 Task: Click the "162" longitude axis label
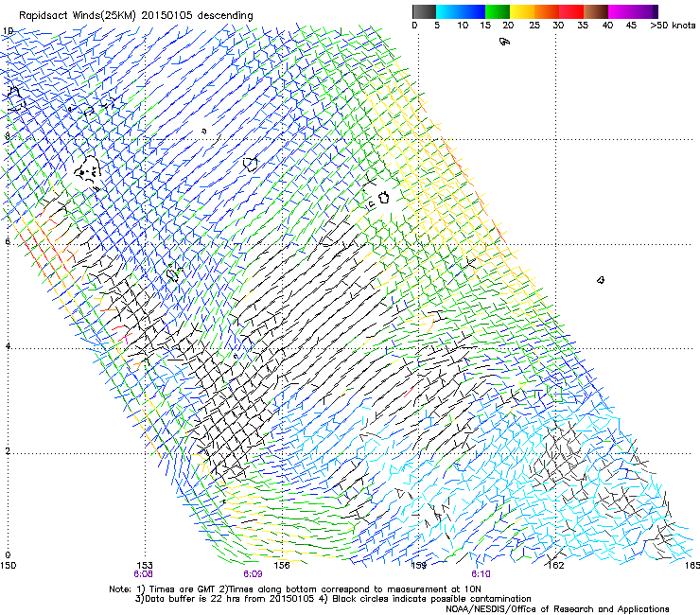click(556, 566)
